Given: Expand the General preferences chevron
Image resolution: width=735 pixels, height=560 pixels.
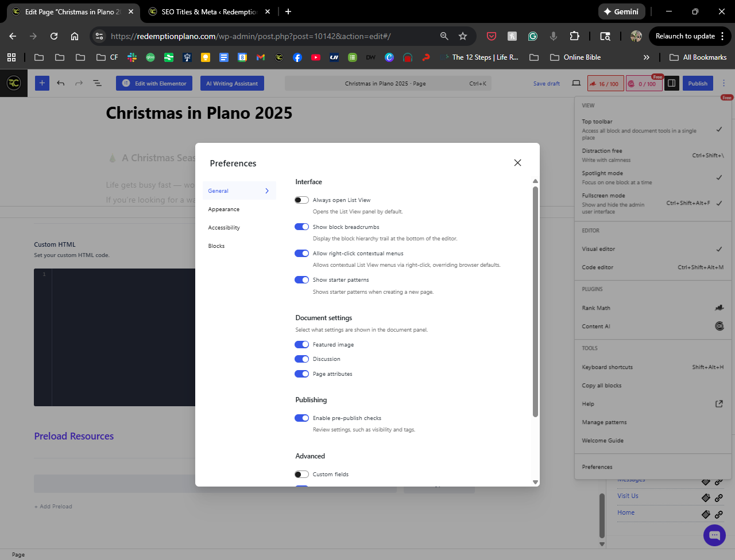Looking at the screenshot, I should pyautogui.click(x=267, y=191).
